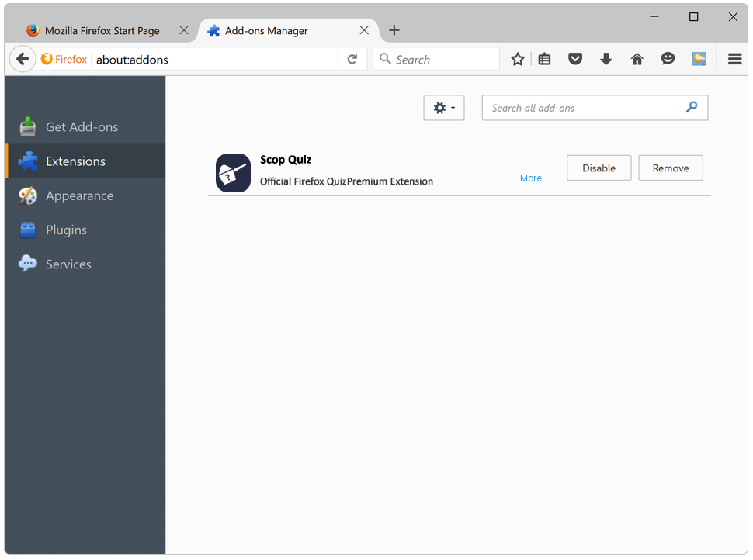Click the More link for Scop Quiz
Image resolution: width=753 pixels, height=560 pixels.
click(531, 178)
